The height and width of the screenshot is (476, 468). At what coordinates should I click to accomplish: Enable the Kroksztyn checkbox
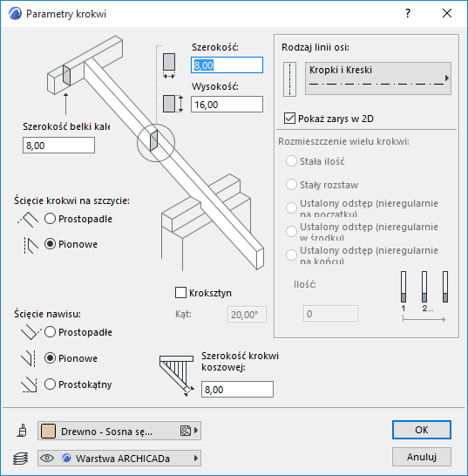(x=180, y=293)
